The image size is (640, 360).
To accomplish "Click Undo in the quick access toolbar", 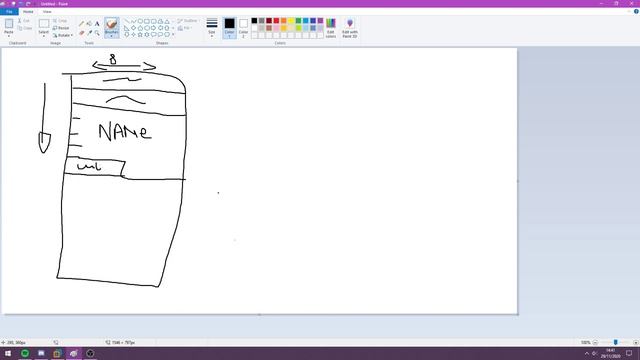I will pos(21,4).
